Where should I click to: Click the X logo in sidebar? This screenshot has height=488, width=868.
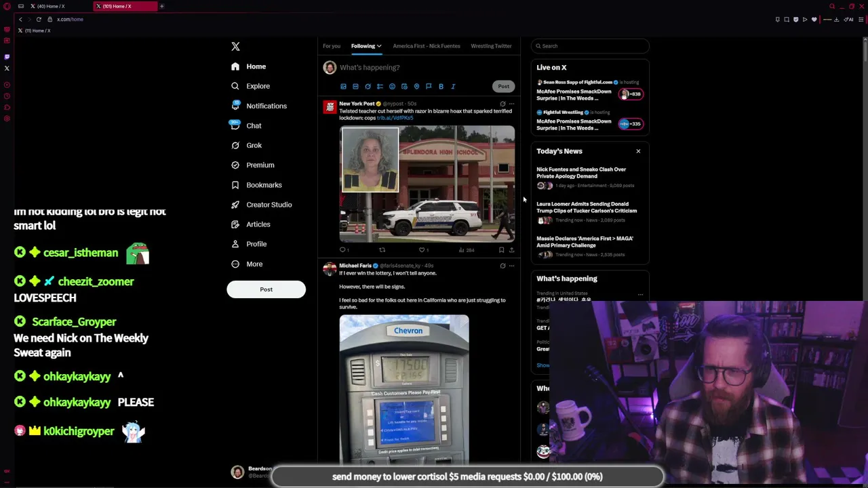(x=235, y=46)
